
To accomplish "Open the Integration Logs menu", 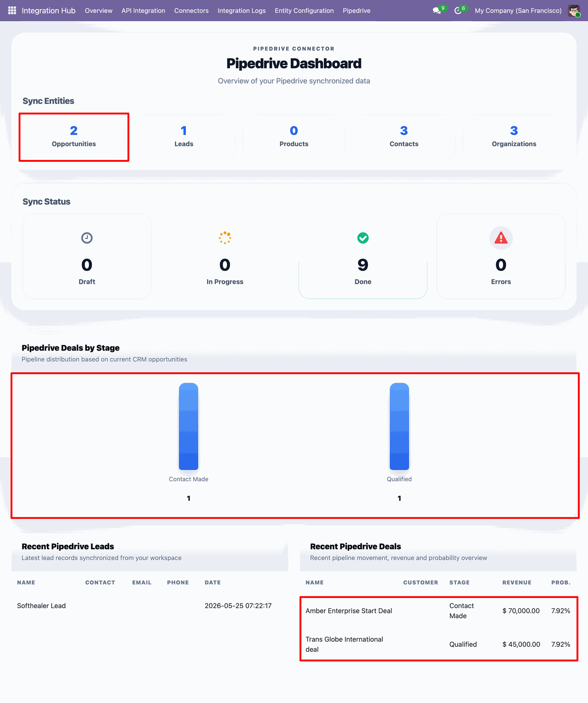I will point(242,11).
